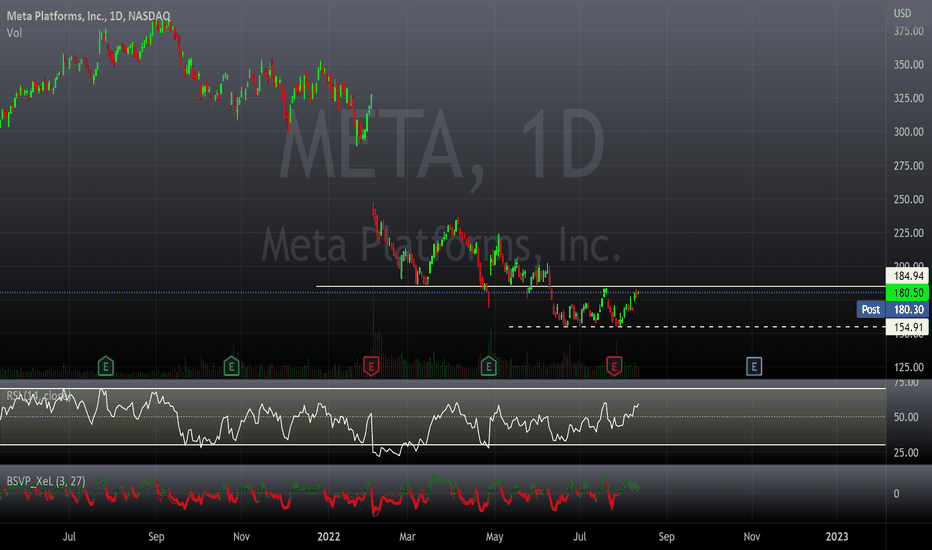Click the green earnings E marker from late July 2021
932x550 pixels.
coord(105,366)
